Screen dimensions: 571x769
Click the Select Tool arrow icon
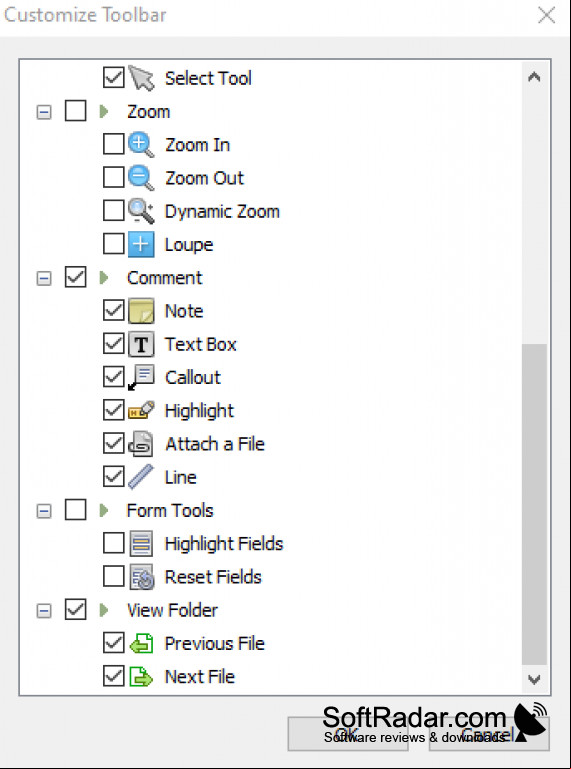[141, 78]
